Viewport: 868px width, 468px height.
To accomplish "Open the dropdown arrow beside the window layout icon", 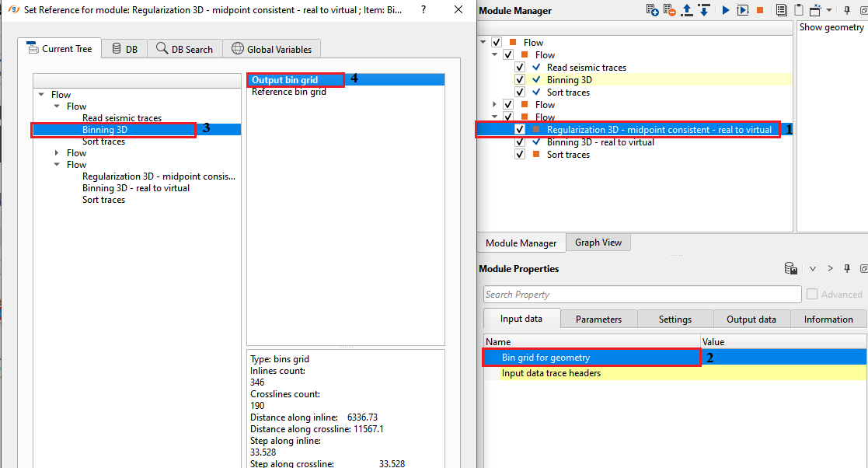I will pyautogui.click(x=828, y=10).
